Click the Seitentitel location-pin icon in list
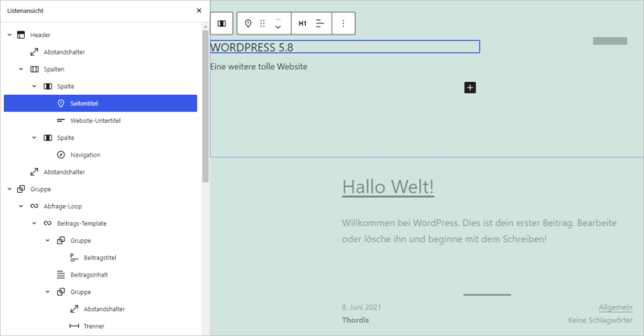Screen dimensions: 644x336 click(x=61, y=104)
